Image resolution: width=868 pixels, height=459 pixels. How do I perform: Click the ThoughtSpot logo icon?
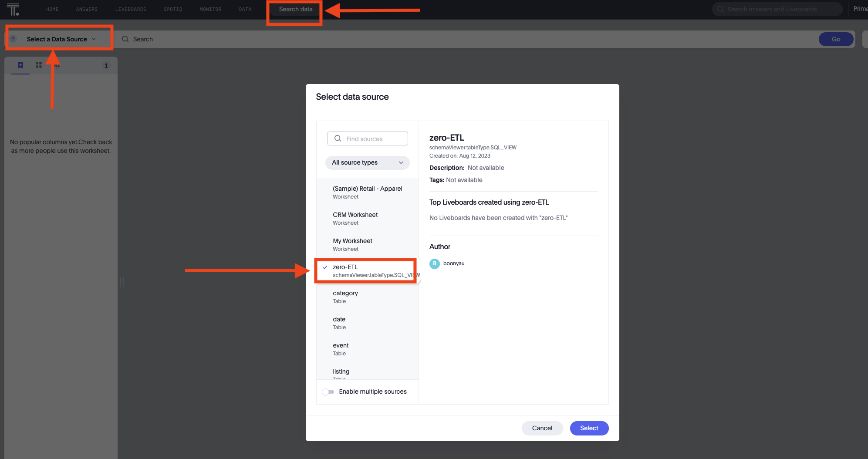tap(13, 9)
